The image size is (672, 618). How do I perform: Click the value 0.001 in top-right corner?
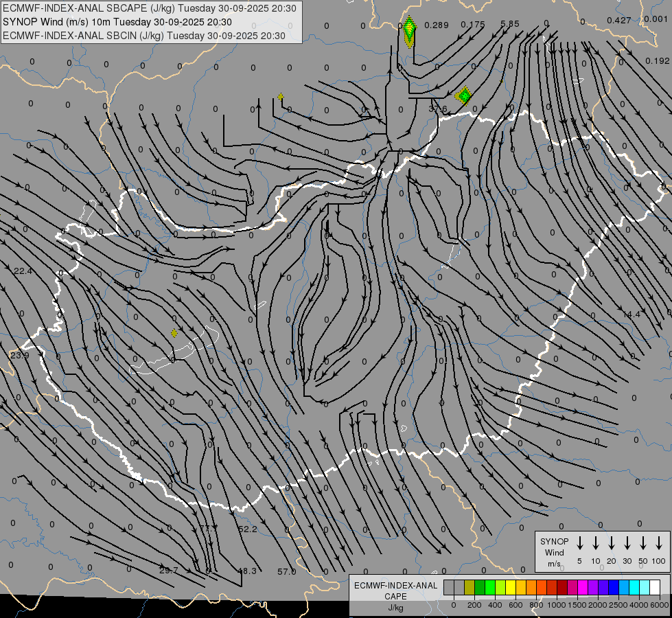(656, 19)
